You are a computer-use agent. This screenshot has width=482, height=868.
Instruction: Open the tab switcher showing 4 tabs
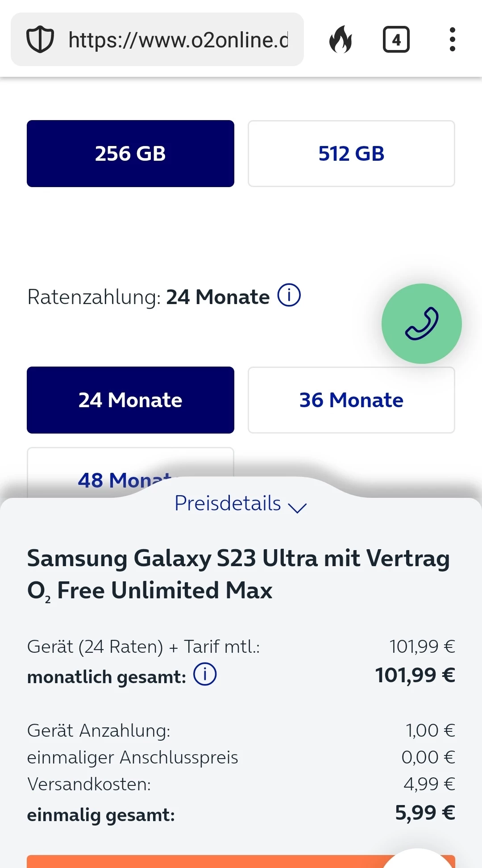[x=396, y=40]
